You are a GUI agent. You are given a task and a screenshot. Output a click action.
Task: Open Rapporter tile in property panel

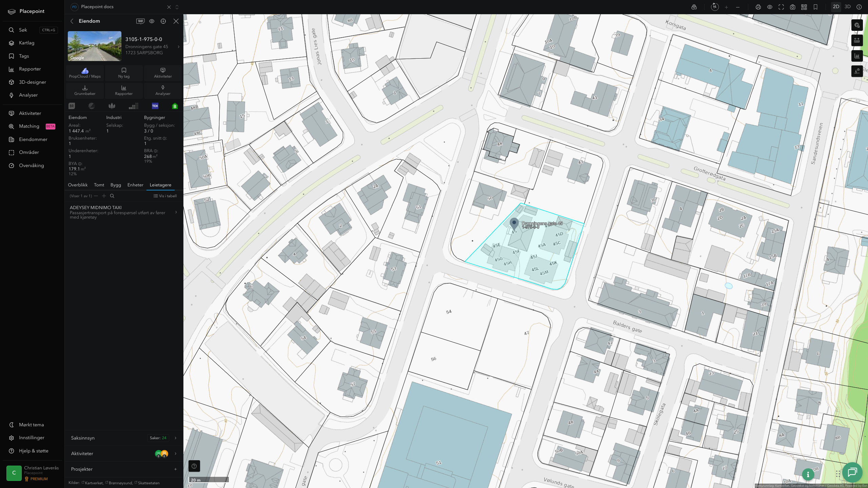[x=124, y=90]
